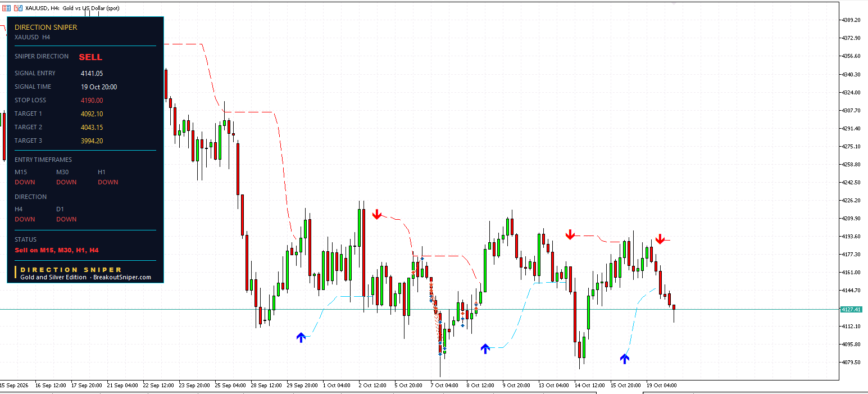The height and width of the screenshot is (394, 868).
Task: Click the stop loss value 4190.00
Action: tap(92, 100)
